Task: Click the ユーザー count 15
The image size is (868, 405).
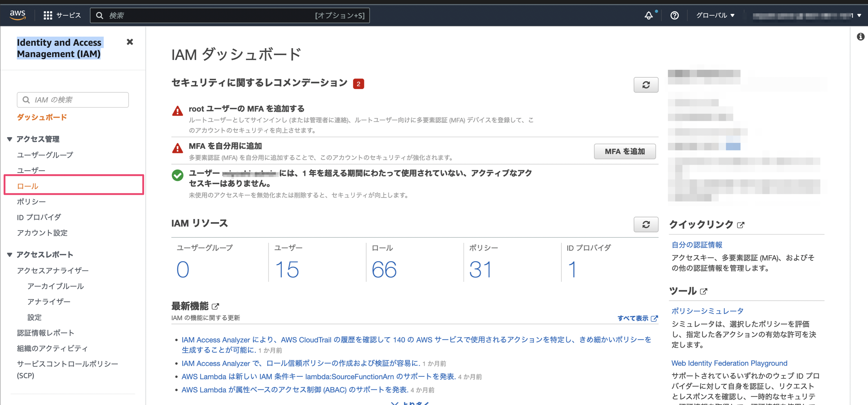Action: point(287,270)
